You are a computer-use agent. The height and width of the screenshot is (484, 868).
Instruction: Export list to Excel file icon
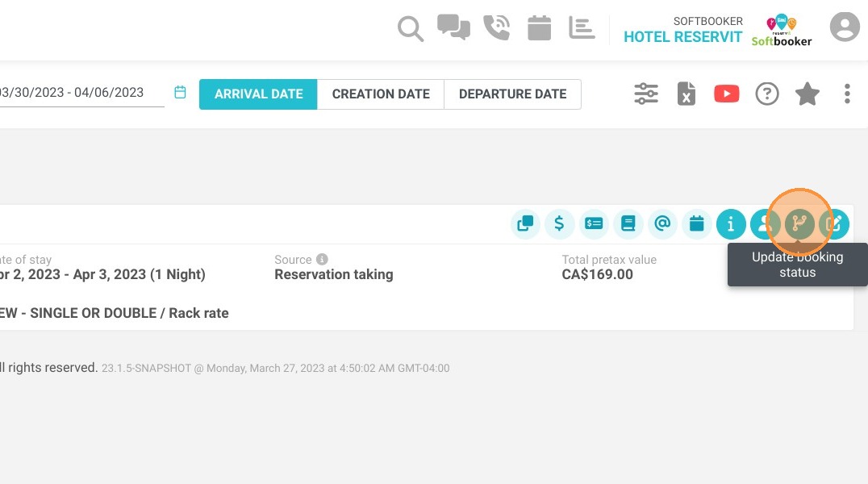coord(686,94)
